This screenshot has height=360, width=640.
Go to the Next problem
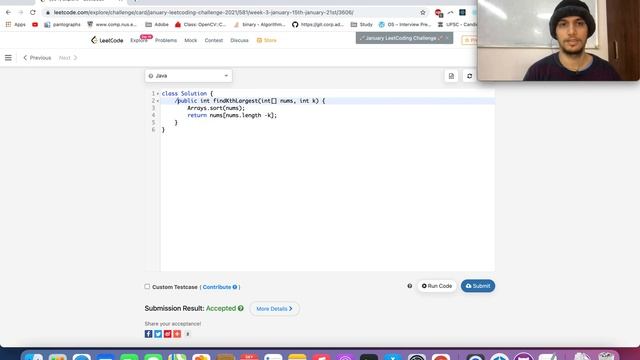click(68, 58)
